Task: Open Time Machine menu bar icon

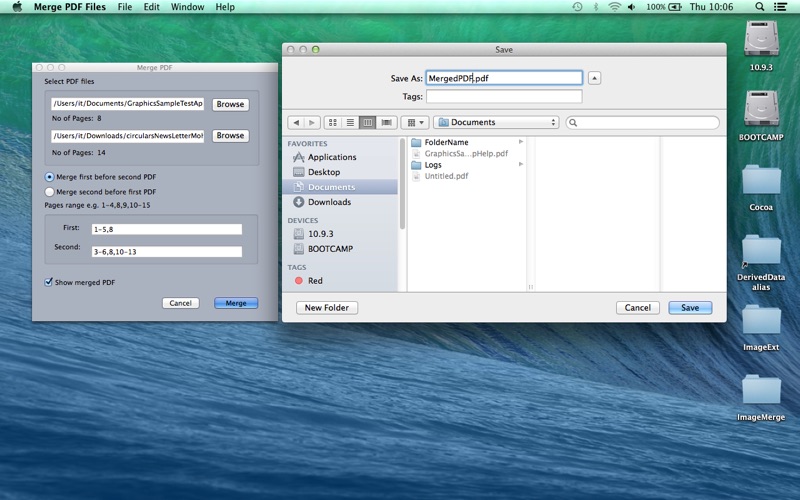Action: click(x=577, y=7)
